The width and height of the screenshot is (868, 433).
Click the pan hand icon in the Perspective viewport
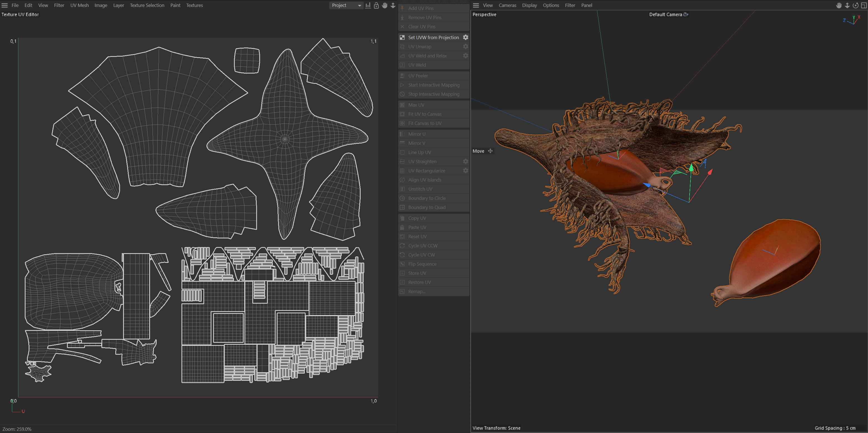click(839, 5)
